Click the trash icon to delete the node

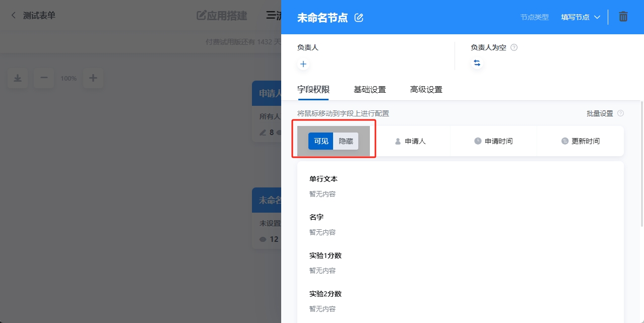click(x=623, y=17)
